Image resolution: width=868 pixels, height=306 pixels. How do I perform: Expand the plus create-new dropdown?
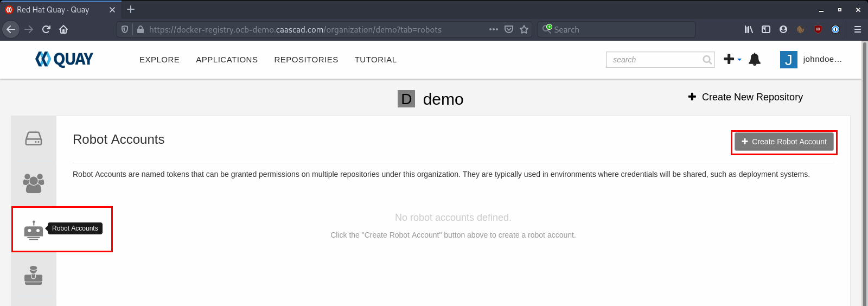pyautogui.click(x=732, y=59)
